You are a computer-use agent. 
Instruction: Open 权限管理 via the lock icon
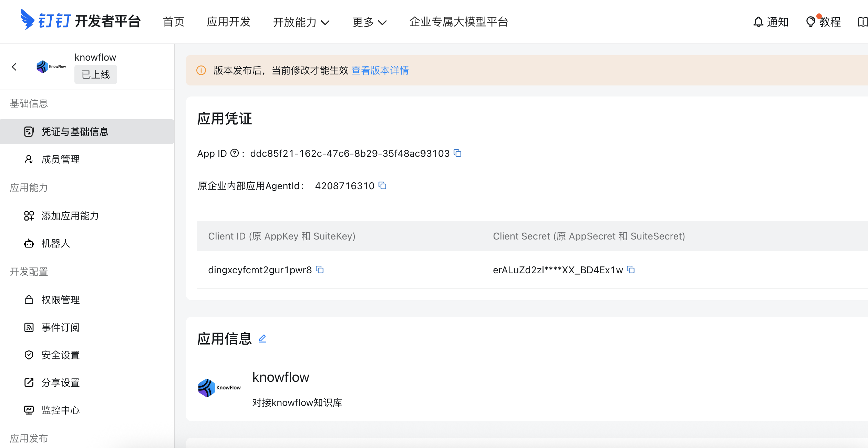pos(29,300)
